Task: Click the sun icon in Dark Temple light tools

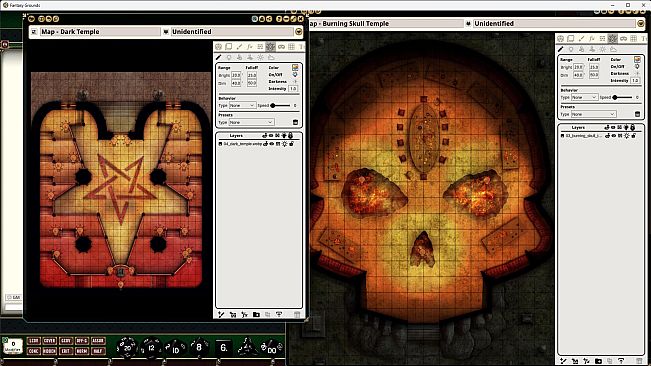Action: (x=260, y=57)
